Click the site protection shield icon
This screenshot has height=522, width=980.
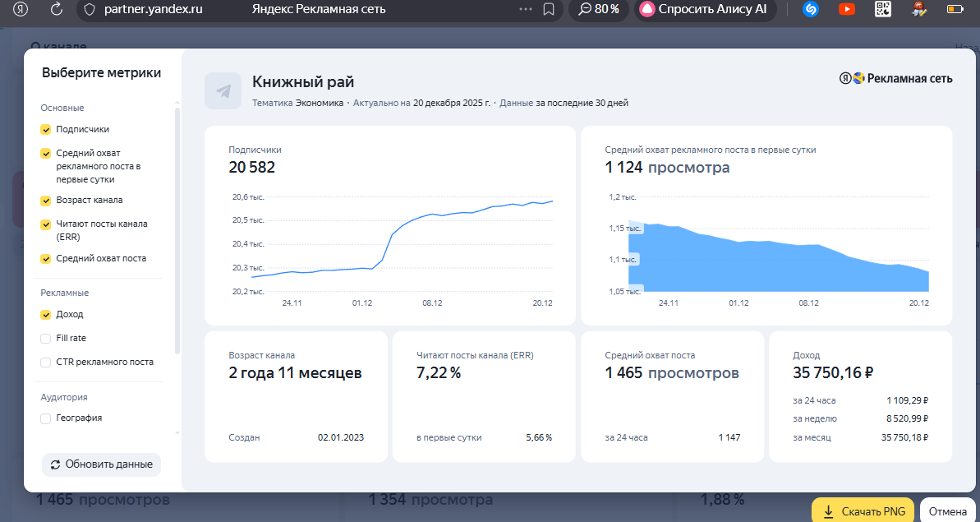tap(90, 10)
